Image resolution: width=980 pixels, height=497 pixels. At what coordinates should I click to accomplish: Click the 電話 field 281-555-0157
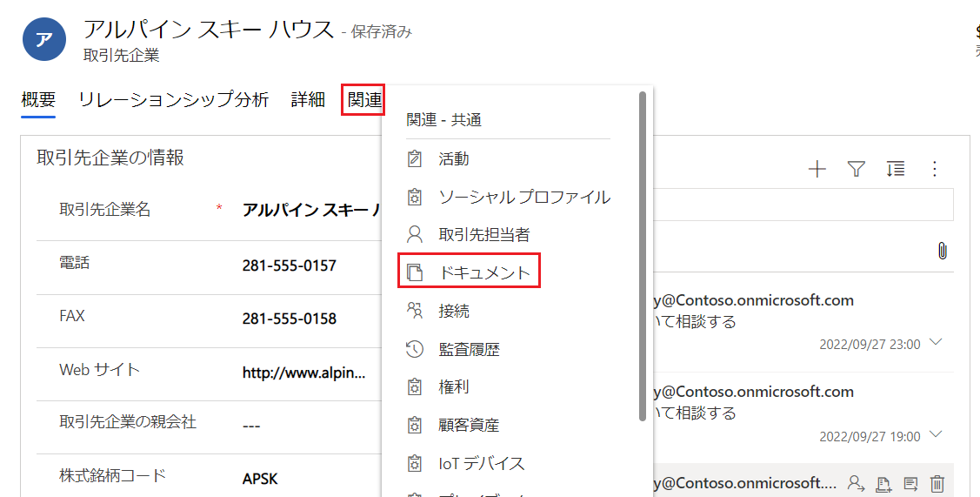(x=290, y=265)
